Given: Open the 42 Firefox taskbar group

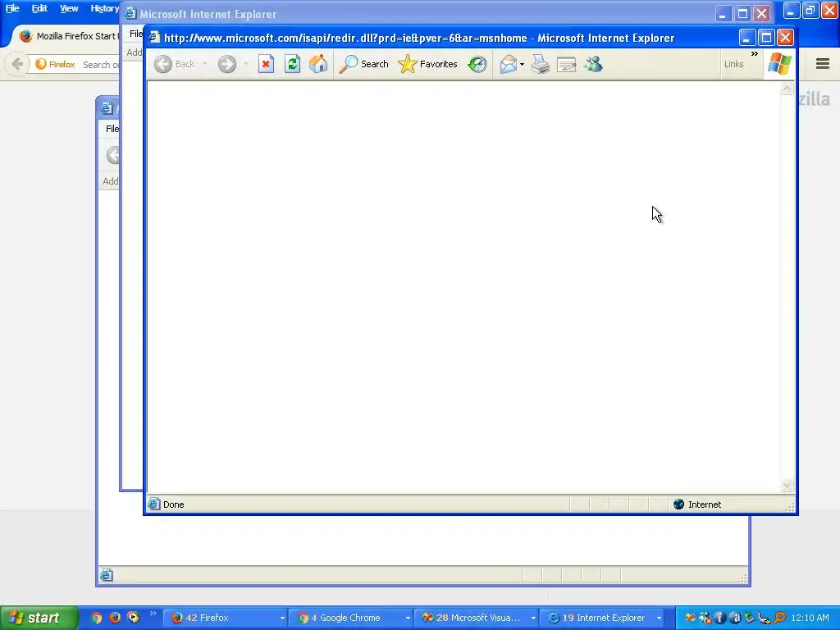Looking at the screenshot, I should click(226, 618).
